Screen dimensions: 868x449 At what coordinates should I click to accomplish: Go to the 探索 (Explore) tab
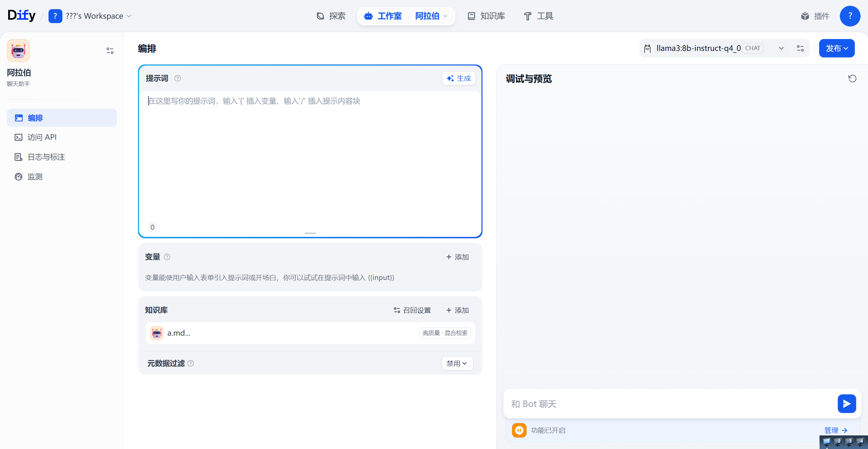[x=331, y=16]
